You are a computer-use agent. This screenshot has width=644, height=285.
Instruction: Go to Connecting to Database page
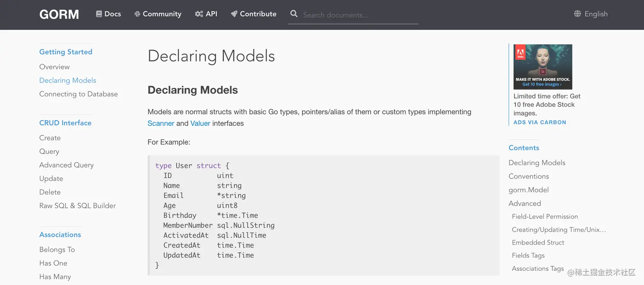click(x=78, y=94)
